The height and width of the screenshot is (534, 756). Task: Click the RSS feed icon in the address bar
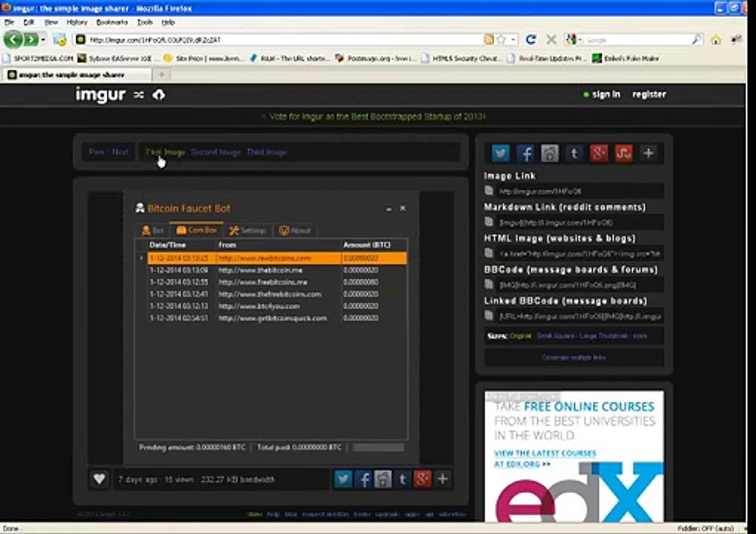[489, 40]
